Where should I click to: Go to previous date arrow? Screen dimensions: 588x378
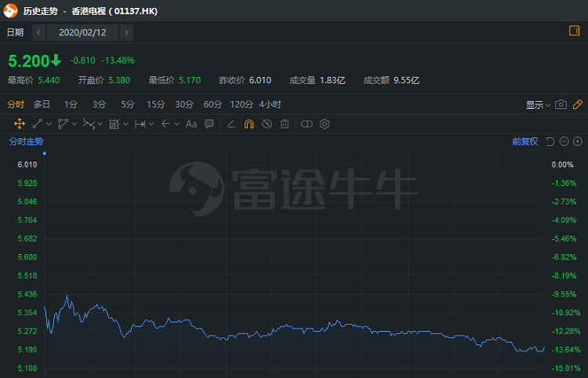pos(38,33)
